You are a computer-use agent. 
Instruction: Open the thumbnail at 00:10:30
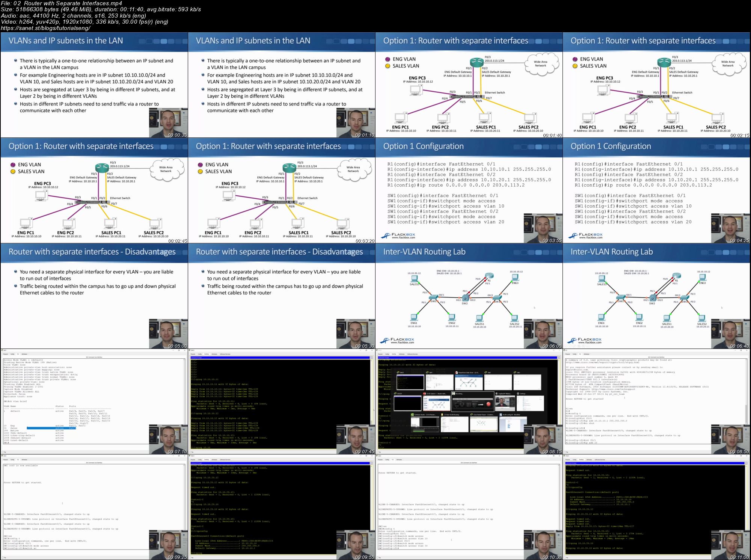pyautogui.click(x=469, y=507)
